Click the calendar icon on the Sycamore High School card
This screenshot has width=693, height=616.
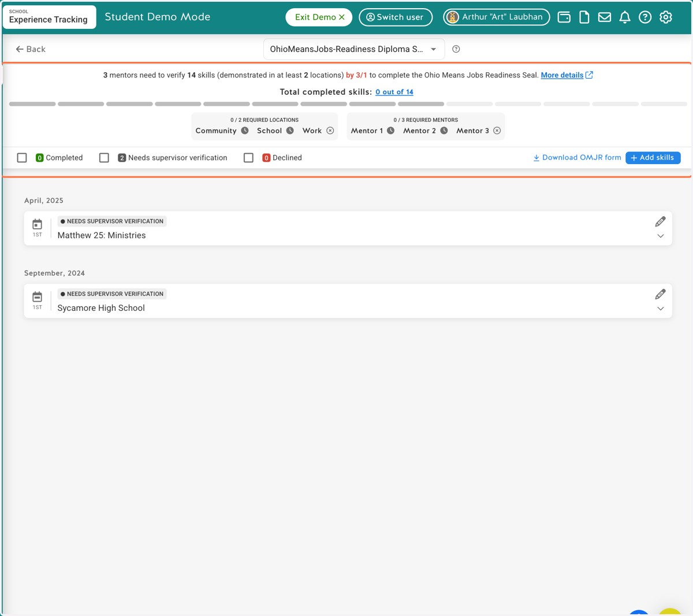[x=37, y=297]
